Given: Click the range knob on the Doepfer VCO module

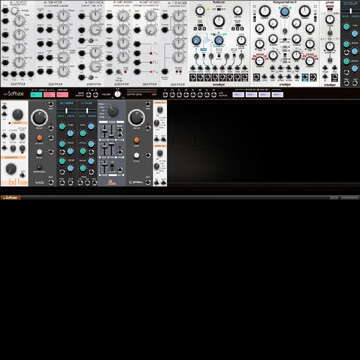Looking at the screenshot, I should click(14, 11).
